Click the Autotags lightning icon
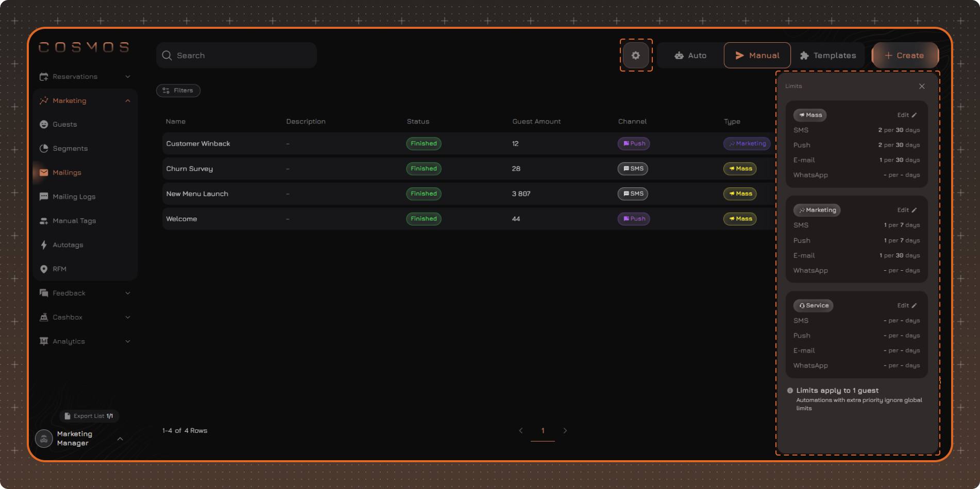This screenshot has height=489, width=980. 44,245
